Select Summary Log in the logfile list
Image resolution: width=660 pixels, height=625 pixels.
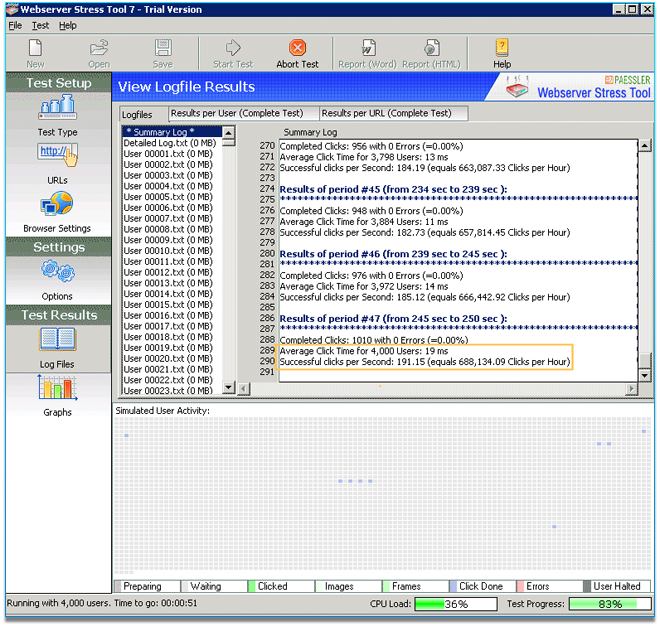pyautogui.click(x=172, y=132)
